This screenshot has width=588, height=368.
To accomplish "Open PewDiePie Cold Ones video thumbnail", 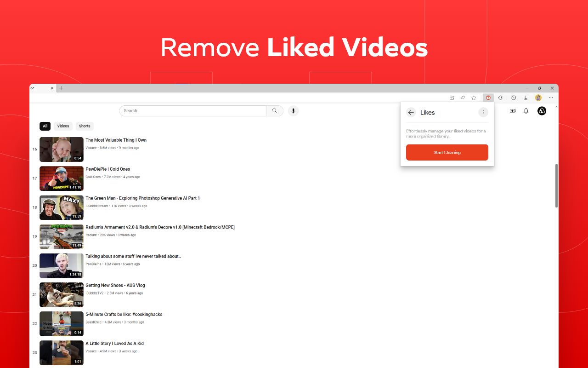I will coord(62,178).
